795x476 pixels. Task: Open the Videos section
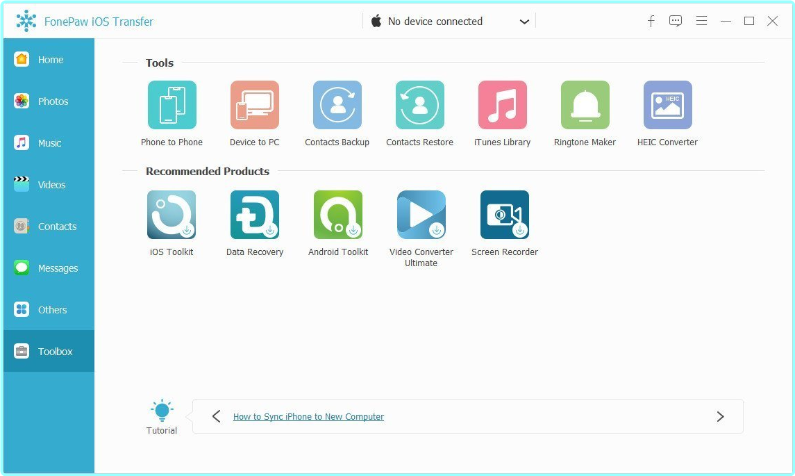49,185
